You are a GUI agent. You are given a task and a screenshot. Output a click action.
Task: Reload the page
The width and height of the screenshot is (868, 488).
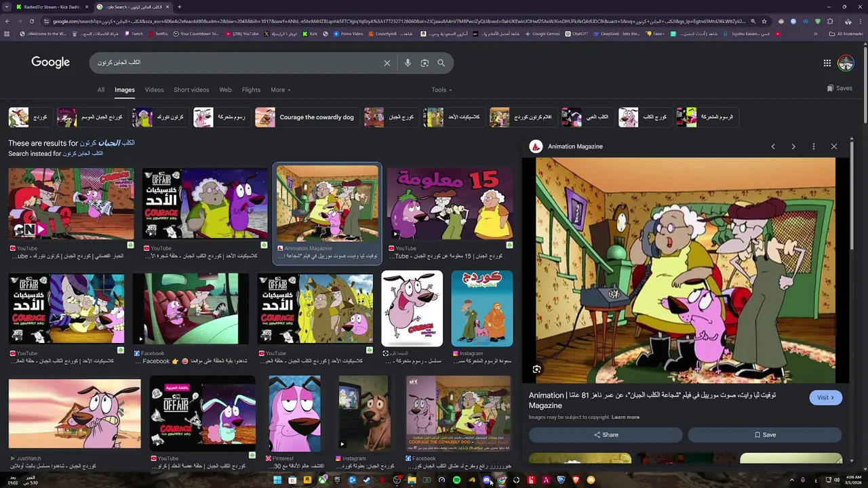click(32, 21)
